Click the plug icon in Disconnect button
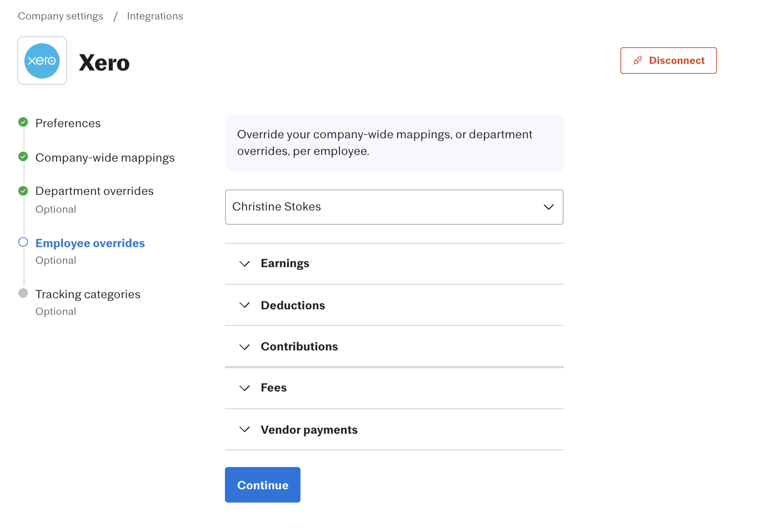The height and width of the screenshot is (532, 762). [638, 61]
